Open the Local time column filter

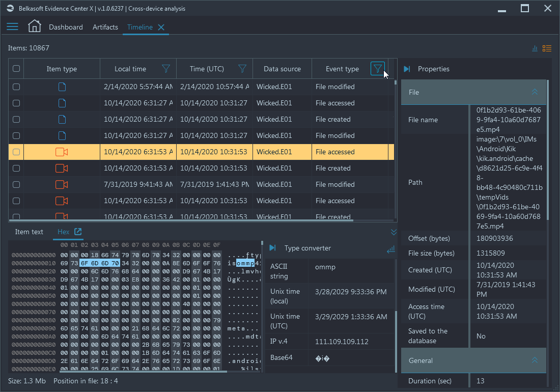(166, 69)
